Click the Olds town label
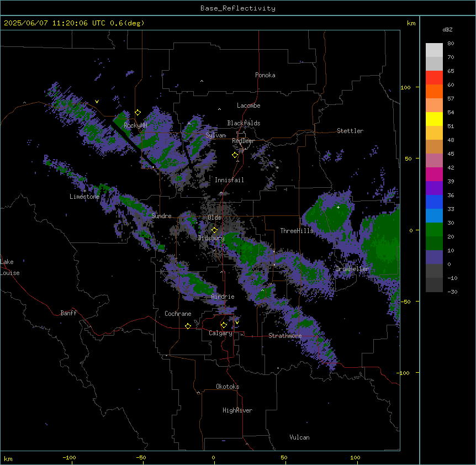 point(214,218)
